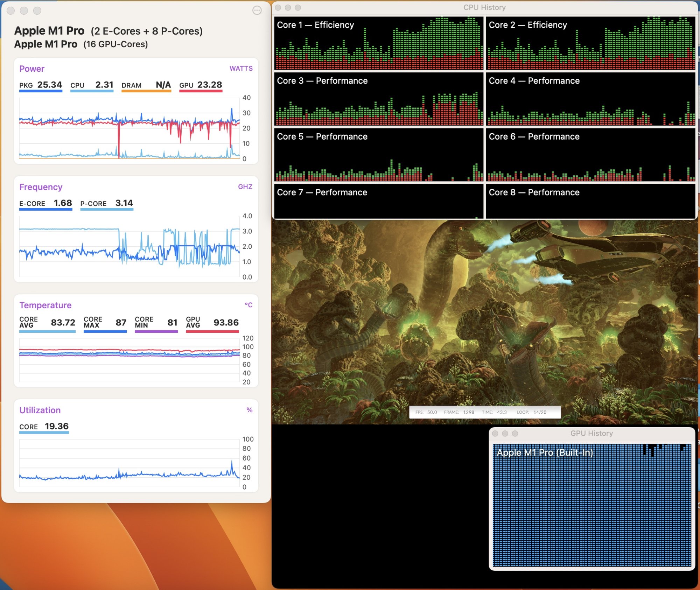Close the Apple M1 Pro monitor window
The width and height of the screenshot is (700, 590).
tap(11, 10)
